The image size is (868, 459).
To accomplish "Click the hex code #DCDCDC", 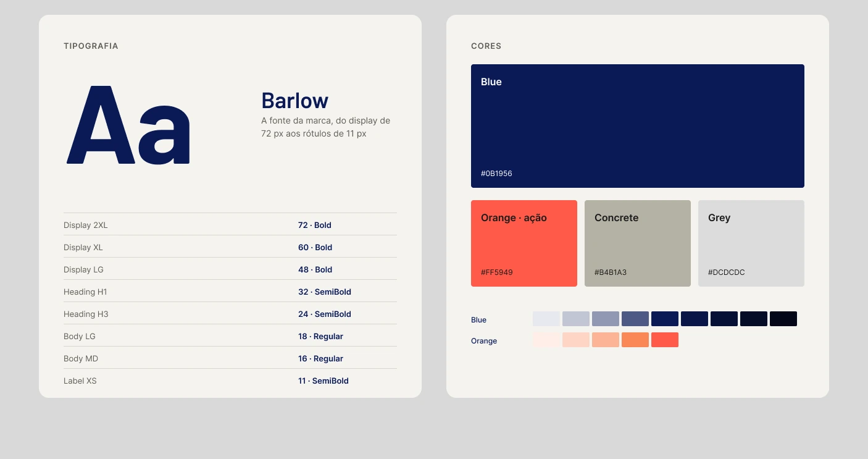I will [727, 272].
